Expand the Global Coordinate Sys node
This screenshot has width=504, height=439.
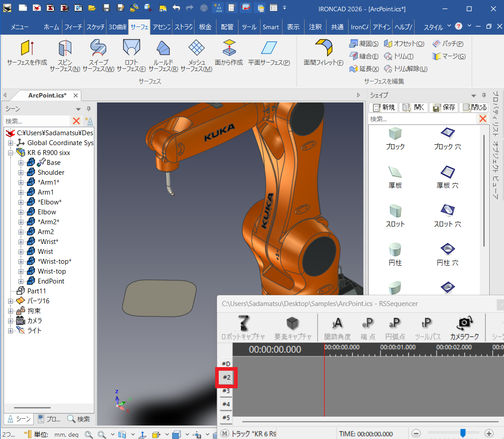tap(11, 143)
